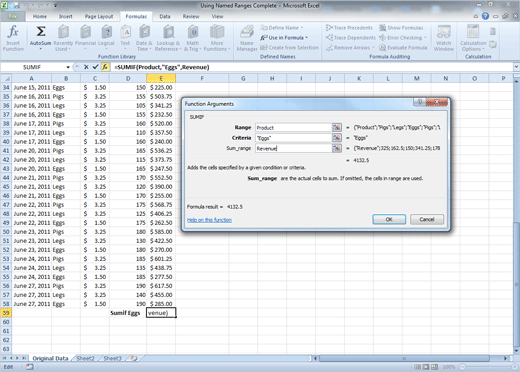The image size is (520, 372).
Task: Open Financial functions library
Action: click(86, 38)
